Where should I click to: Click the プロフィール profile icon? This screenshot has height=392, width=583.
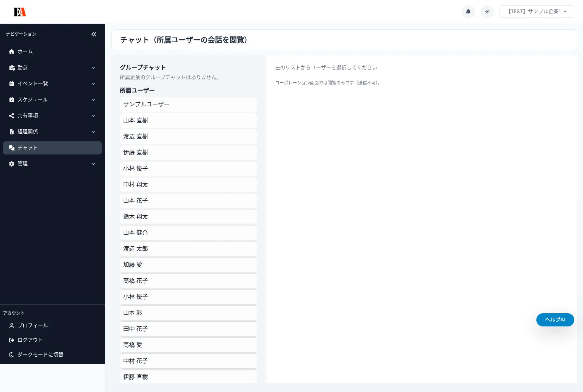(x=11, y=325)
